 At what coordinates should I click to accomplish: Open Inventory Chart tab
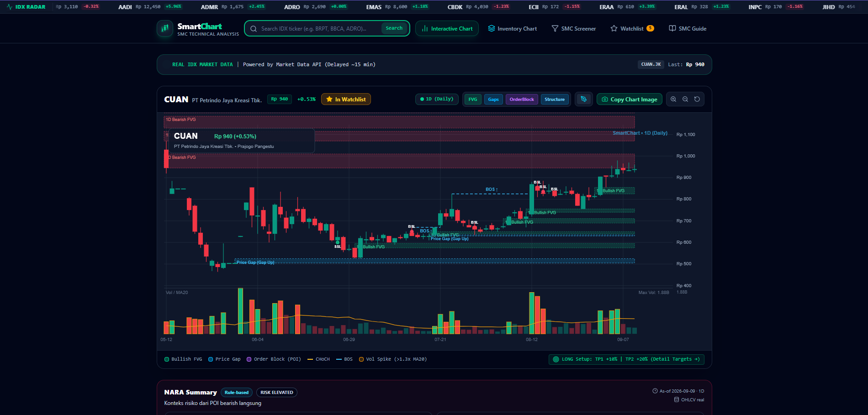click(x=513, y=28)
